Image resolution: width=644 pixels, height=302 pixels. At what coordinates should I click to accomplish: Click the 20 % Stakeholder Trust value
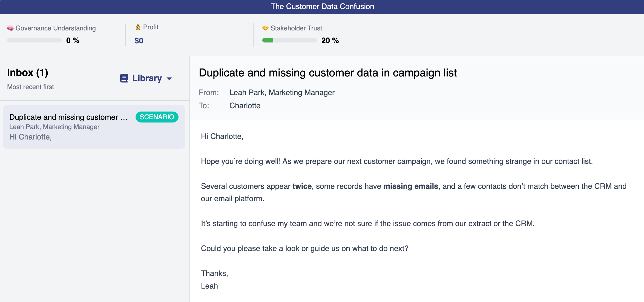click(330, 41)
